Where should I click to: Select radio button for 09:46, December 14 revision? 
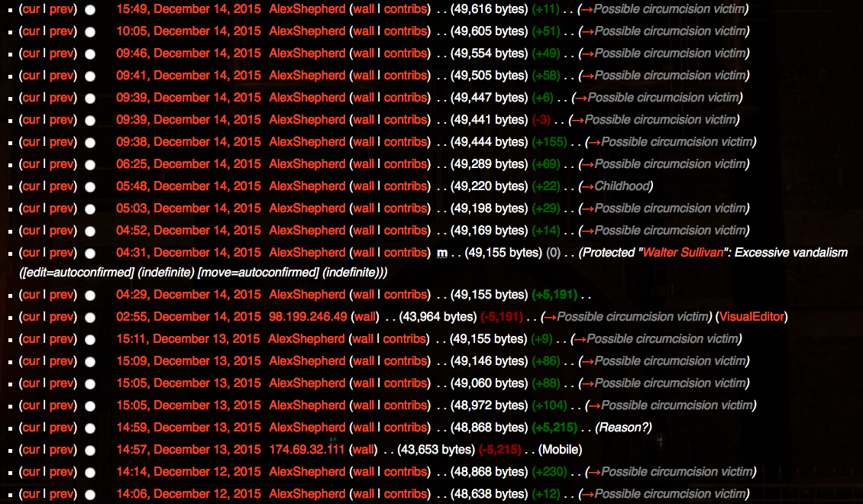pos(89,54)
